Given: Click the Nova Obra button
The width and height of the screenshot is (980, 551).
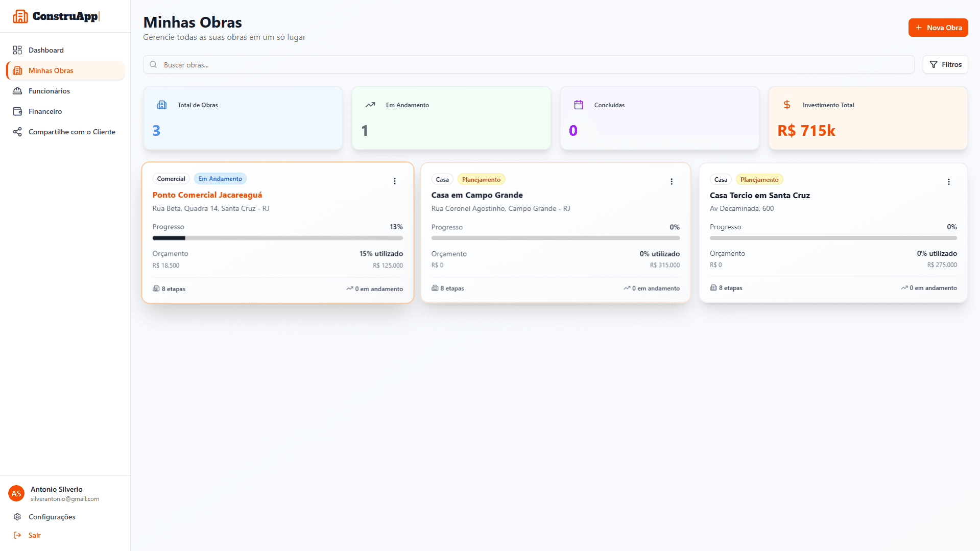Looking at the screenshot, I should (x=938, y=28).
